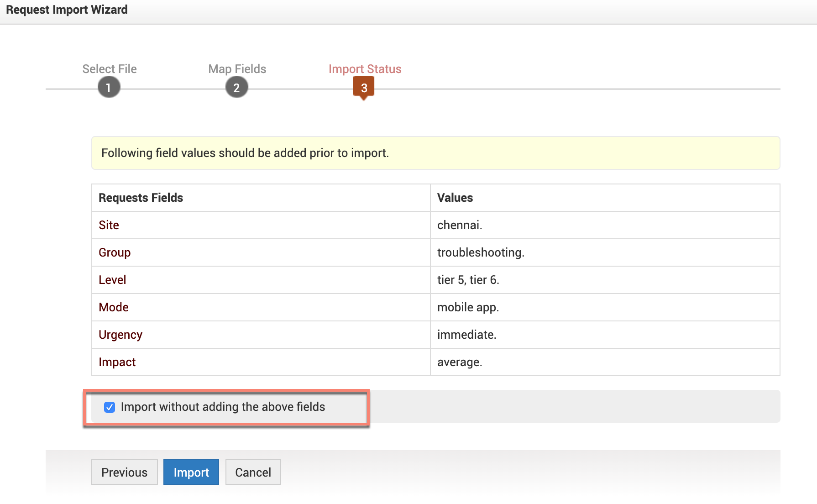Click the Requests Fields column header
This screenshot has width=817, height=504.
[141, 198]
